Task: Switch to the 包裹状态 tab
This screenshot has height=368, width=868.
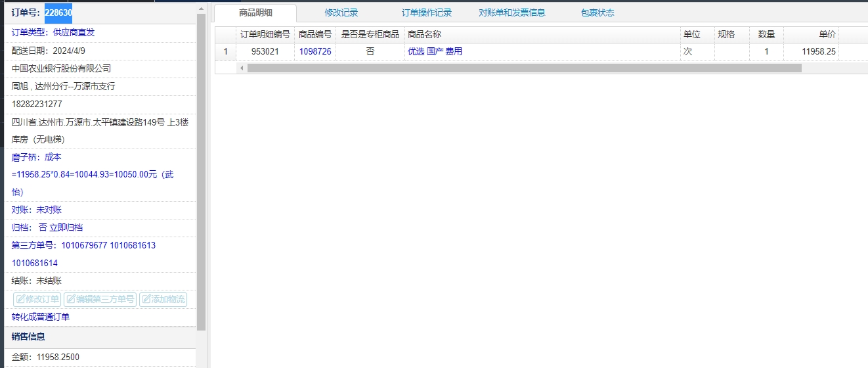Action: [597, 12]
